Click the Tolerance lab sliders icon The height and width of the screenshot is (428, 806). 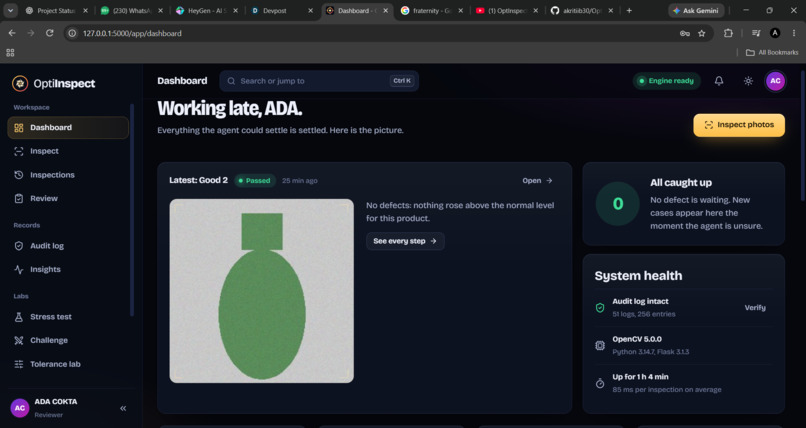tap(19, 364)
